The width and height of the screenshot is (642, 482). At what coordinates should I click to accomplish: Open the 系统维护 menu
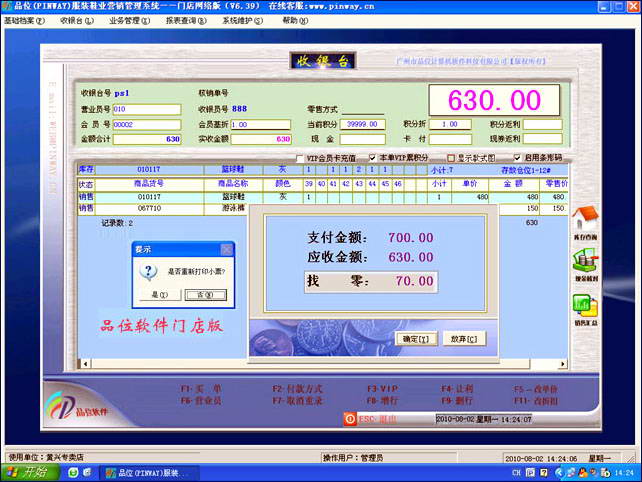click(x=243, y=20)
